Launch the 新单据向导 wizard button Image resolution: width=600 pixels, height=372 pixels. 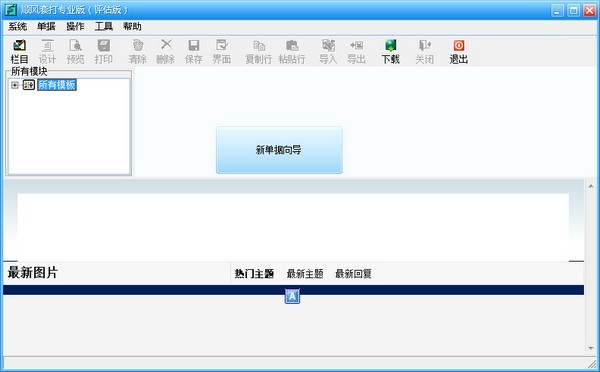(x=279, y=150)
